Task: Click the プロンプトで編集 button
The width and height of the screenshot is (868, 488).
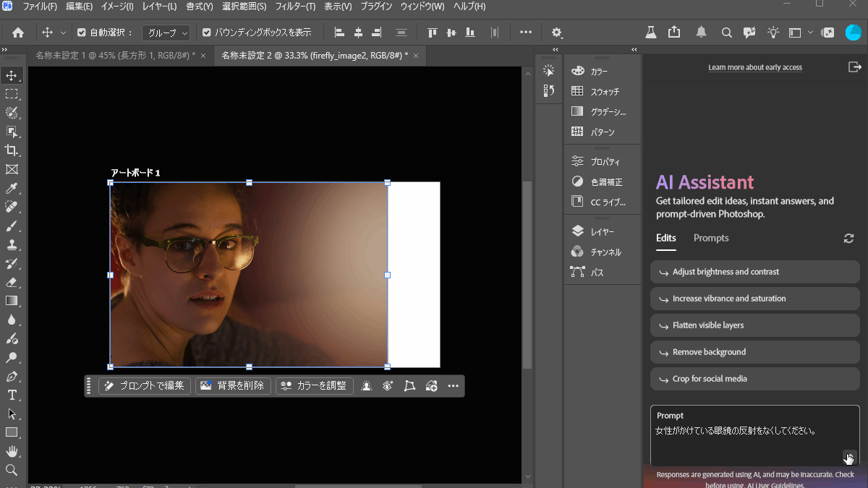Action: pyautogui.click(x=145, y=386)
